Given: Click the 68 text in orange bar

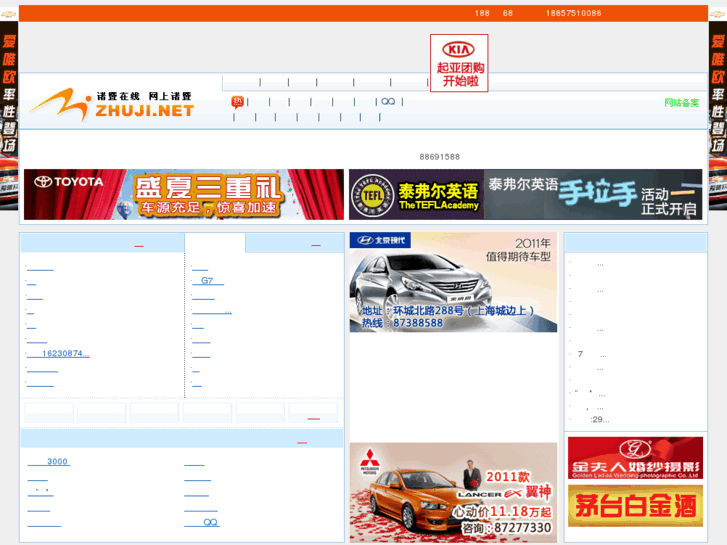Looking at the screenshot, I should (x=508, y=13).
